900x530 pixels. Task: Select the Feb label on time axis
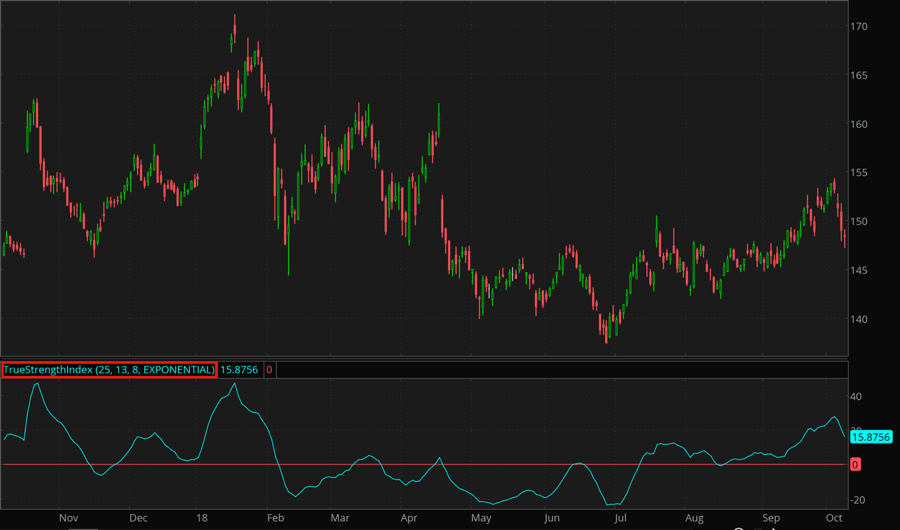275,519
